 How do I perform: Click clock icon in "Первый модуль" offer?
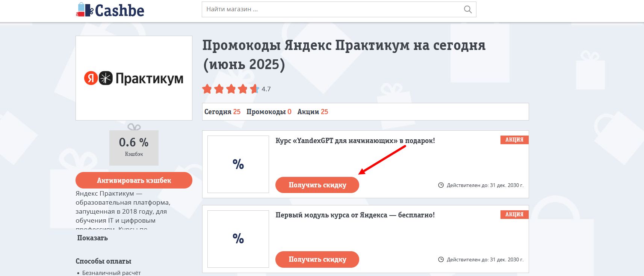tap(441, 259)
